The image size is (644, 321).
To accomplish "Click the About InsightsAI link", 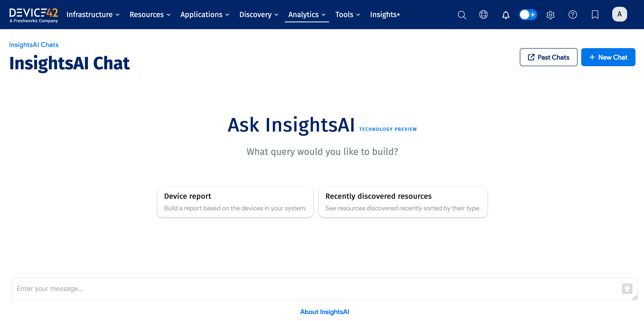I will [325, 312].
